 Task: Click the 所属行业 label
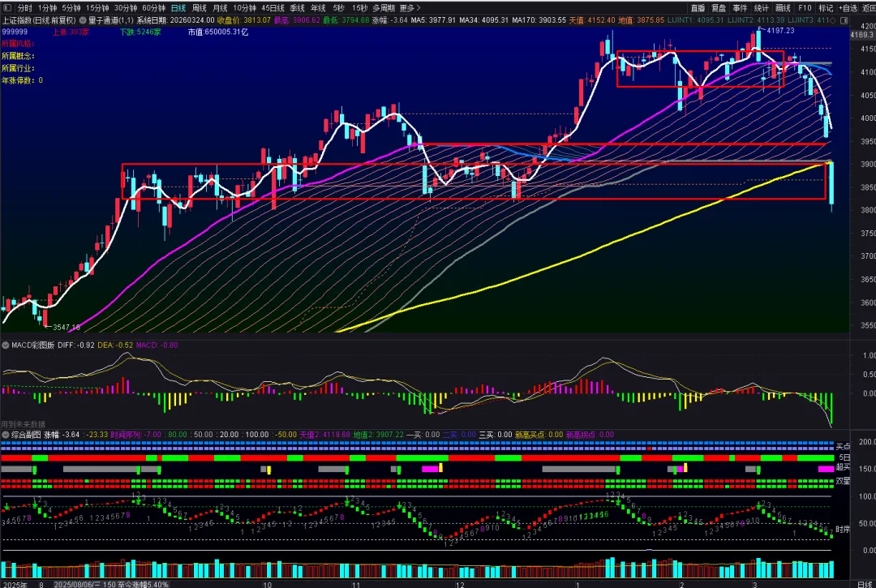(x=18, y=68)
